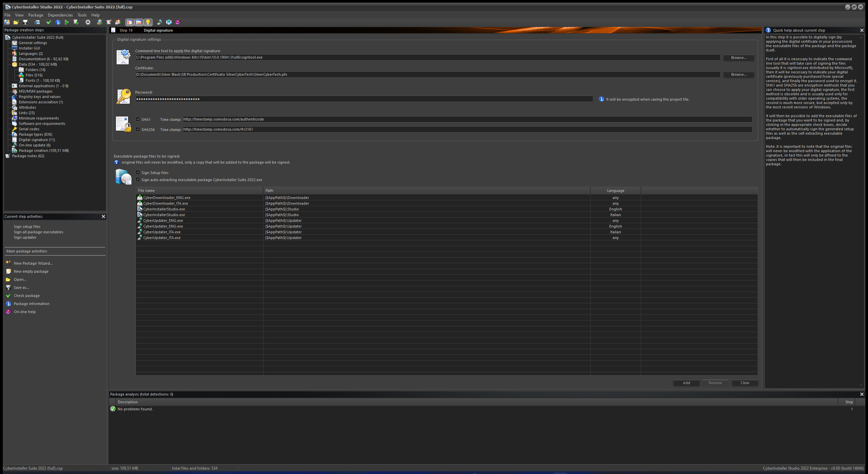Close the Quick help about current step panel
Image resolution: width=868 pixels, height=474 pixels.
(862, 30)
